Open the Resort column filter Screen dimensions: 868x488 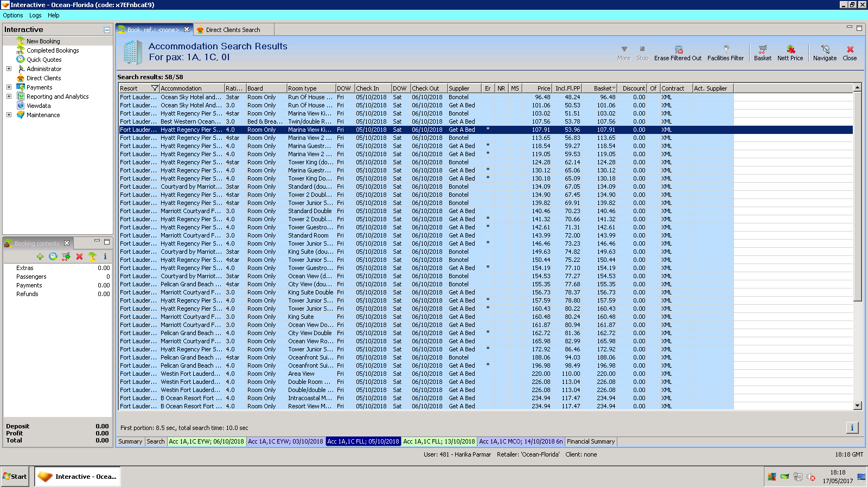(x=155, y=88)
